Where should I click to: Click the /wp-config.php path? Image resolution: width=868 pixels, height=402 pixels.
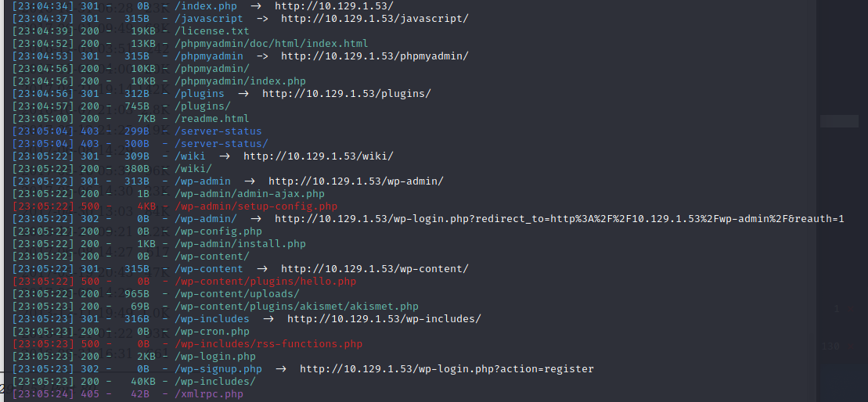[218, 231]
